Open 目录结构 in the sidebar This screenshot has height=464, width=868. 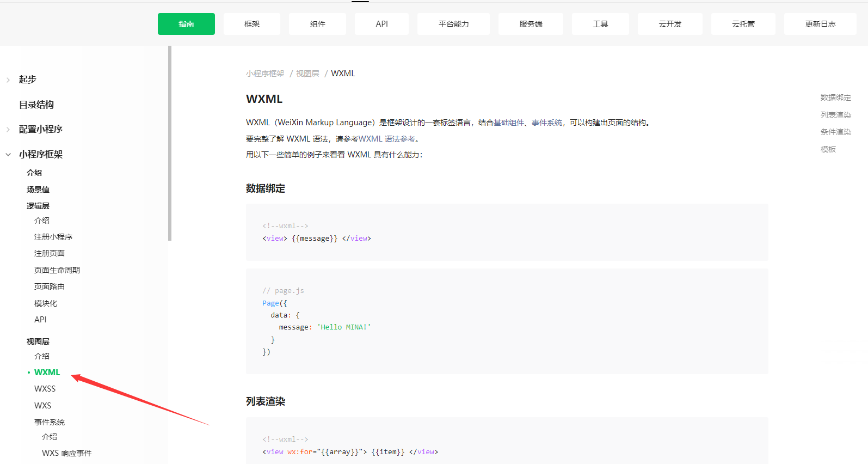(x=36, y=105)
